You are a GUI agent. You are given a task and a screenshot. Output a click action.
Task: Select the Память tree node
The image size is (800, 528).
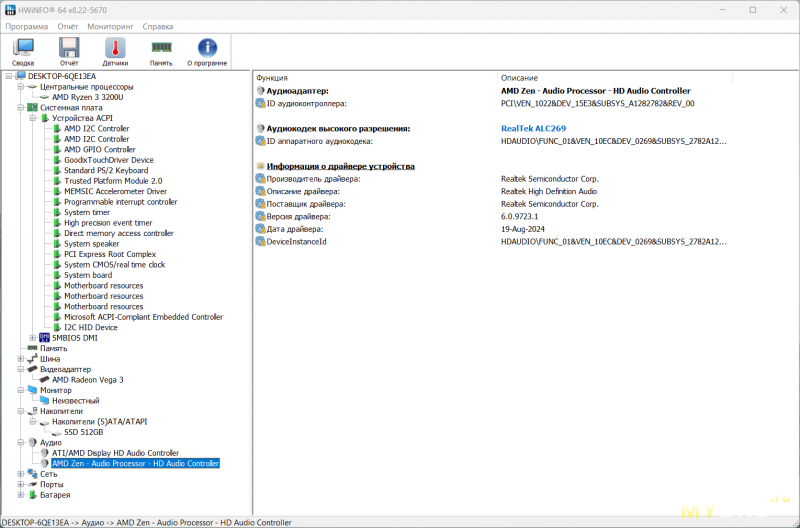pos(54,348)
